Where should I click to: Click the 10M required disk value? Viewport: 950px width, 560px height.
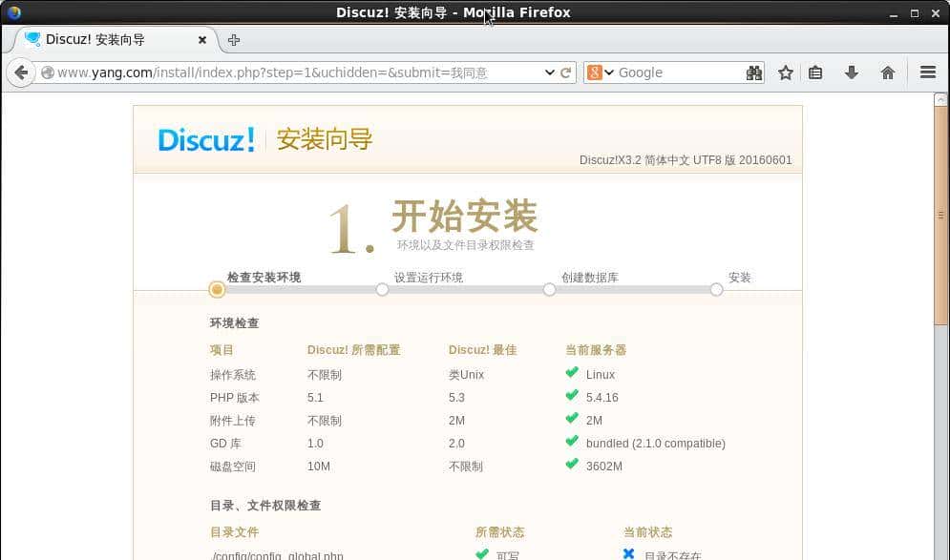coord(319,467)
